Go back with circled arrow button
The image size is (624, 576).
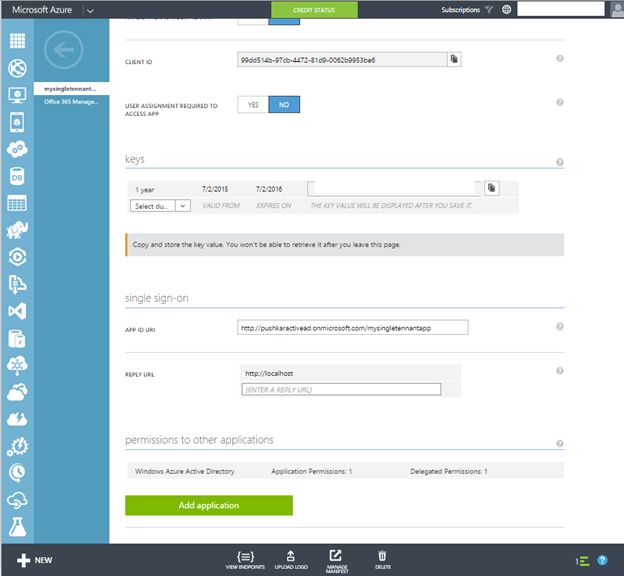point(64,50)
